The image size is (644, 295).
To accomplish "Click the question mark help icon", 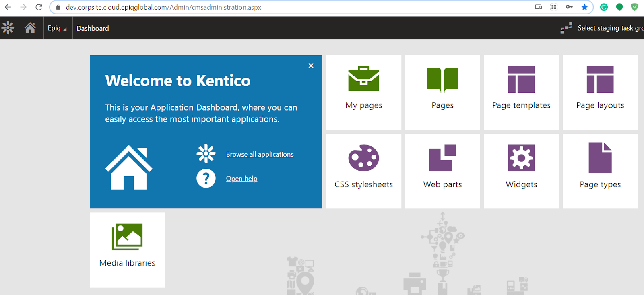I will click(206, 178).
